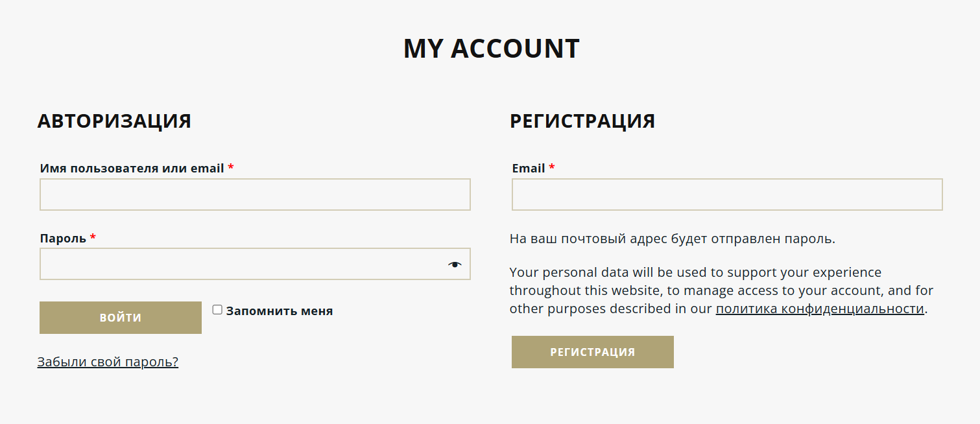This screenshot has width=980, height=424.
Task: Enable the Запомнить меня checkbox
Action: [217, 310]
